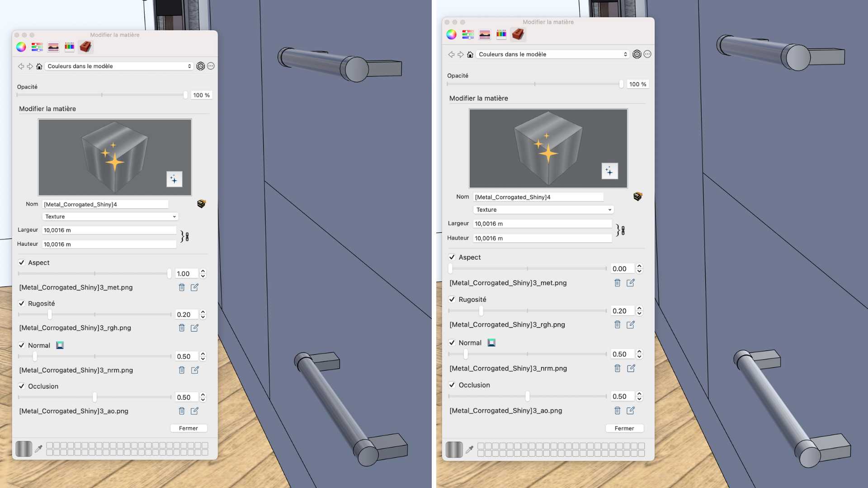This screenshot has width=868, height=488.
Task: Click hexagon material icon in right panel
Action: 637,54
